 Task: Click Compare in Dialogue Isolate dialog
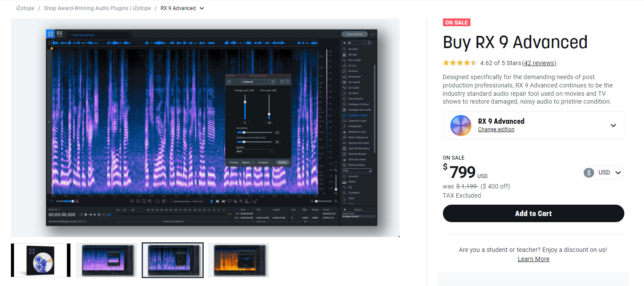pos(263,162)
